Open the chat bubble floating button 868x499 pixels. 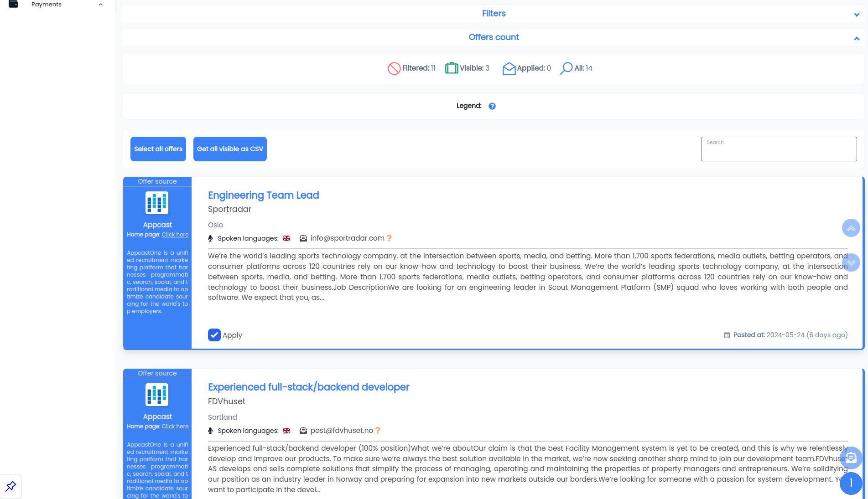(851, 458)
